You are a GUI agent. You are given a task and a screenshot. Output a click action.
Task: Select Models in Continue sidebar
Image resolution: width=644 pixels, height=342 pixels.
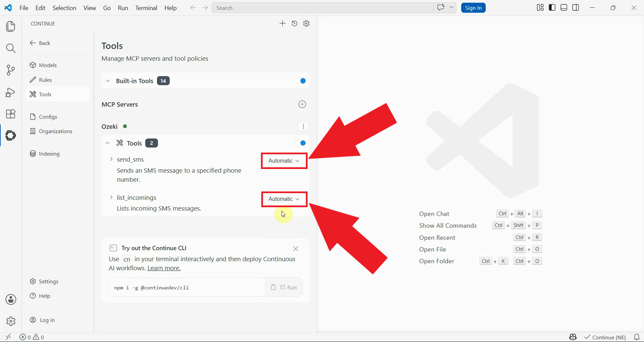[x=57, y=65]
